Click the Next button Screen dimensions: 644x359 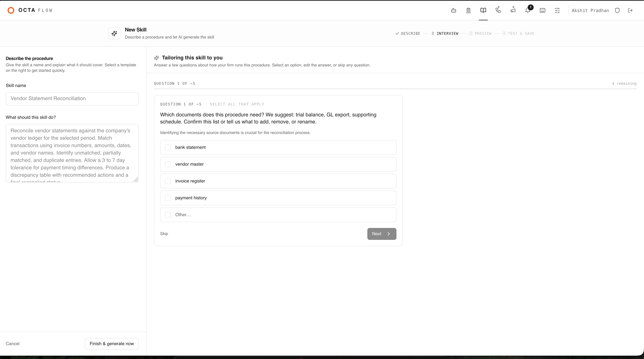pos(382,234)
